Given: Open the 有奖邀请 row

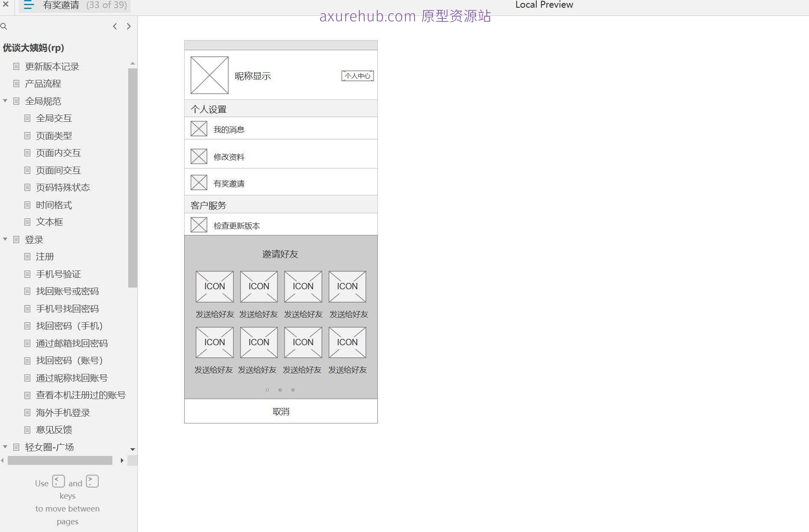Looking at the screenshot, I should point(281,182).
